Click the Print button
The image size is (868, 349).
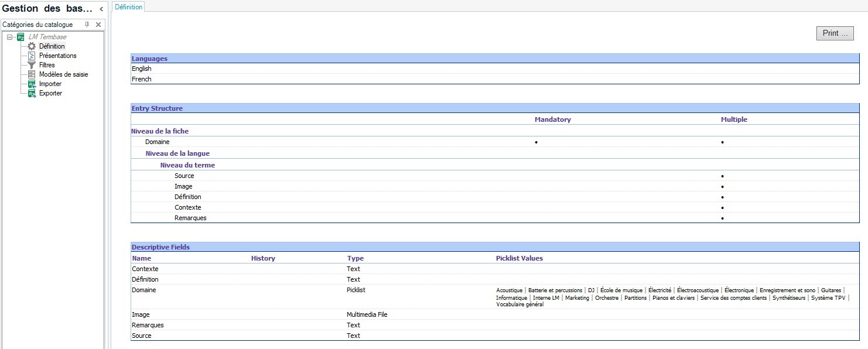(834, 33)
